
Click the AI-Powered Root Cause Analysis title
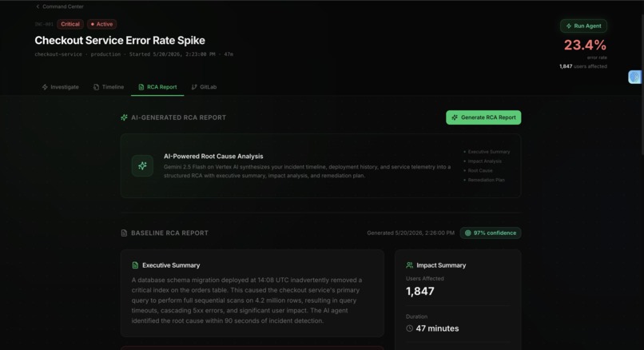pyautogui.click(x=213, y=157)
